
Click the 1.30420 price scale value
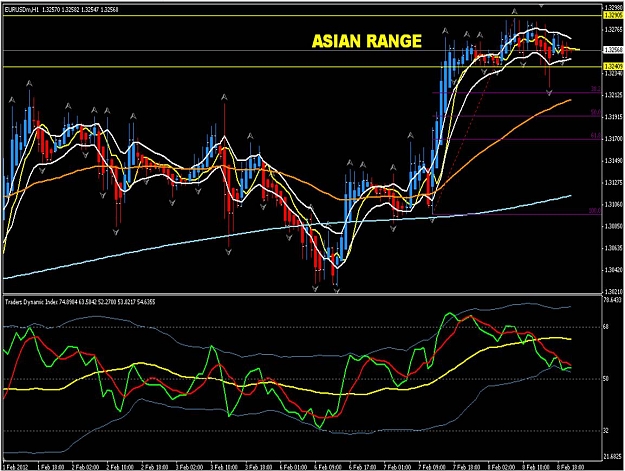[613, 270]
